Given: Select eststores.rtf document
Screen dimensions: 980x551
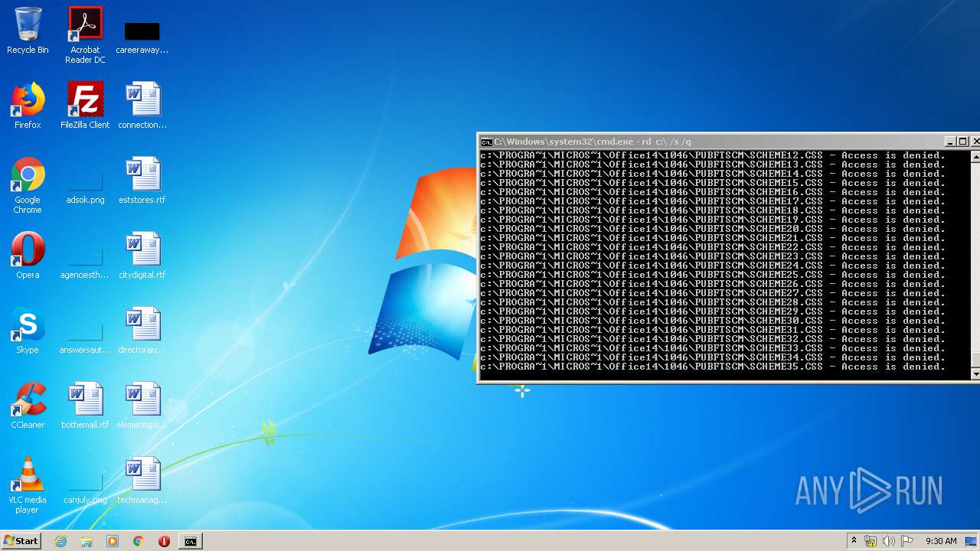Looking at the screenshot, I should click(142, 181).
